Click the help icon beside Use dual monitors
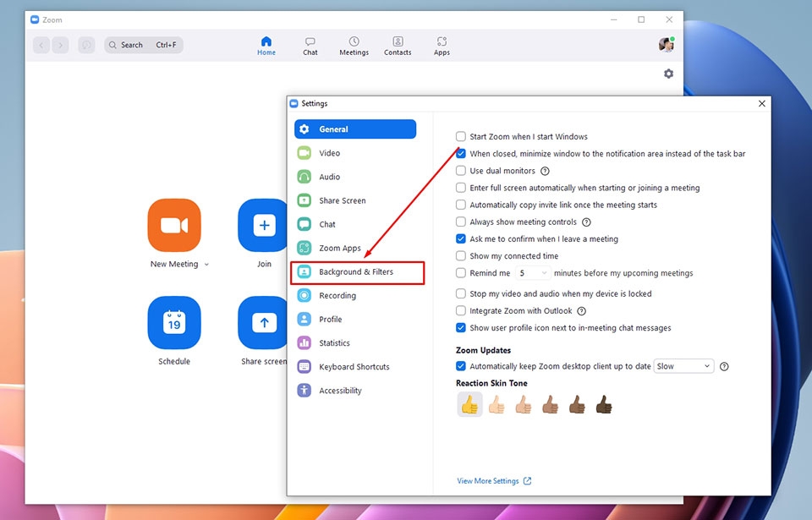 point(545,171)
